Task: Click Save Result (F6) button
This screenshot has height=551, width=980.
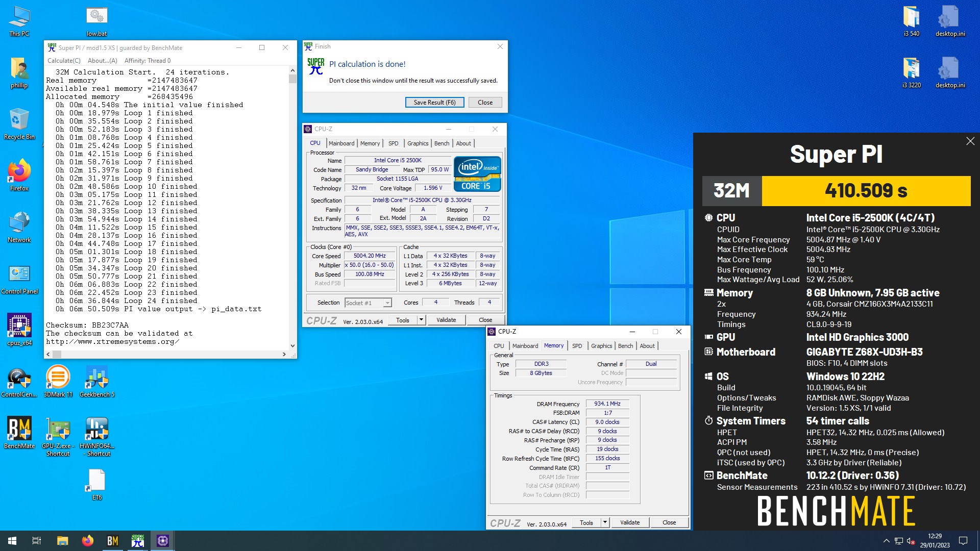Action: pos(434,103)
